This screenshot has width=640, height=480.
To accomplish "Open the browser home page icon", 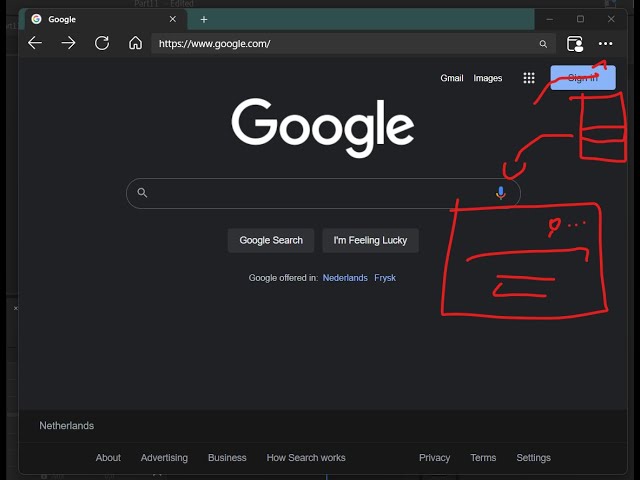I will (135, 43).
